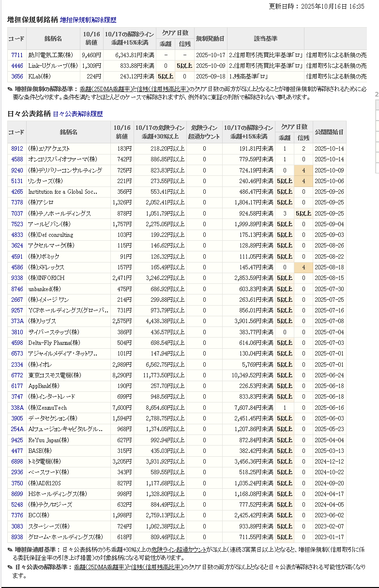
Task: Open stock code 373A for リップス
Action: coord(17,321)
